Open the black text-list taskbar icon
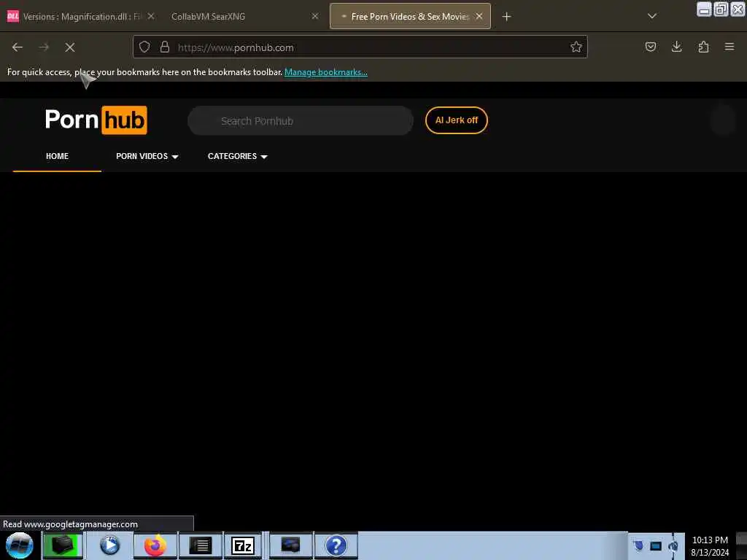 click(200, 545)
